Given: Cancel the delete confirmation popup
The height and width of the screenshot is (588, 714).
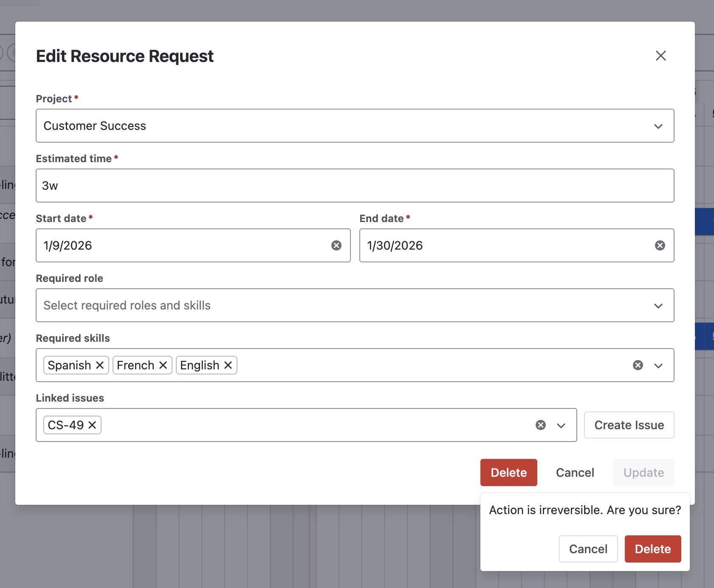Looking at the screenshot, I should [x=588, y=549].
